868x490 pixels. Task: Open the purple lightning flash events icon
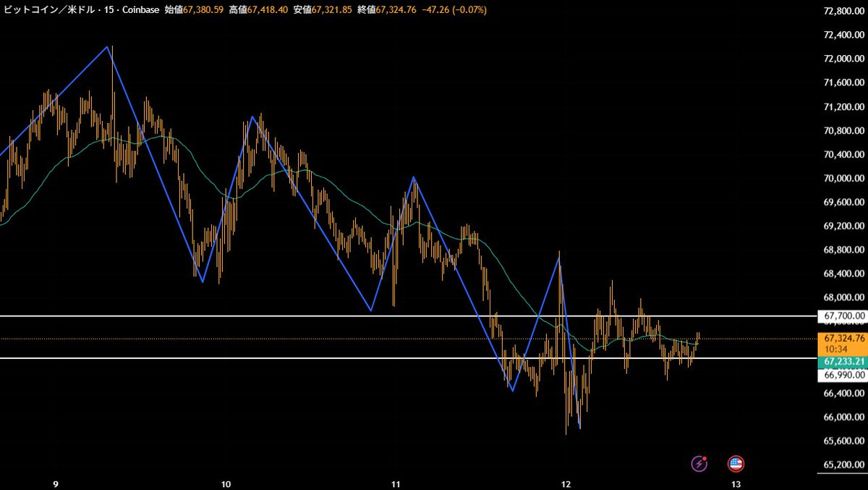coord(700,463)
